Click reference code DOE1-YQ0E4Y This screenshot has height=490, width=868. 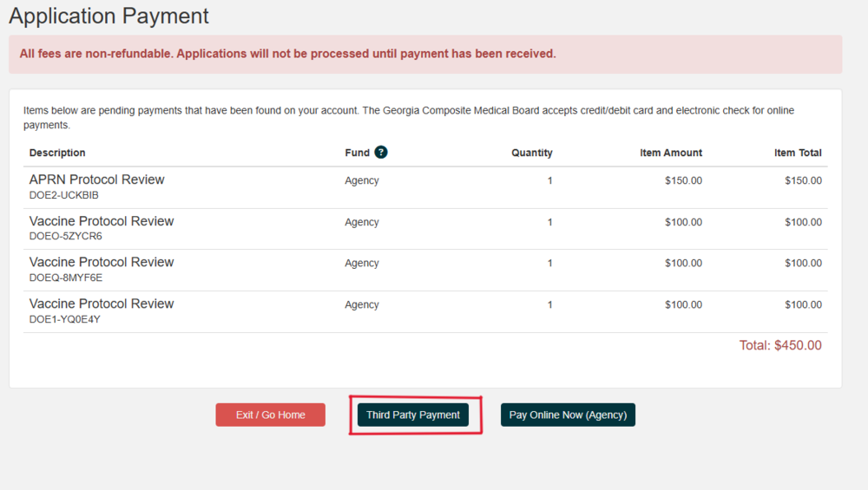coord(65,319)
